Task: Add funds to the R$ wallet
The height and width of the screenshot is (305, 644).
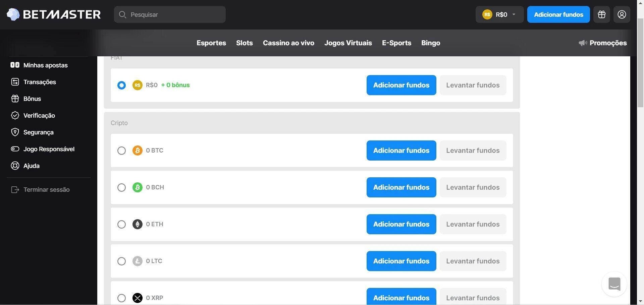Action: [401, 85]
